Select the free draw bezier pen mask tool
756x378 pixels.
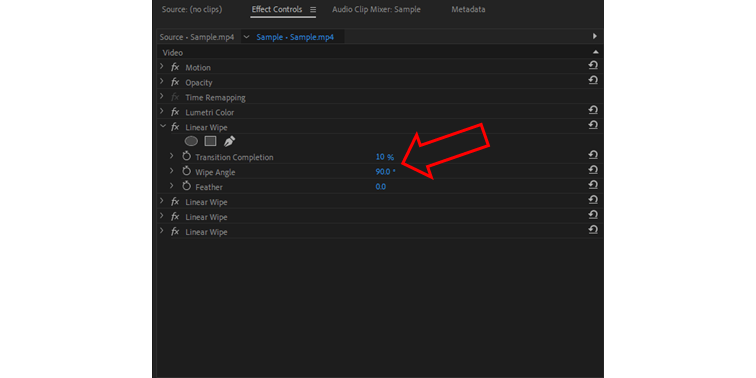pos(230,141)
